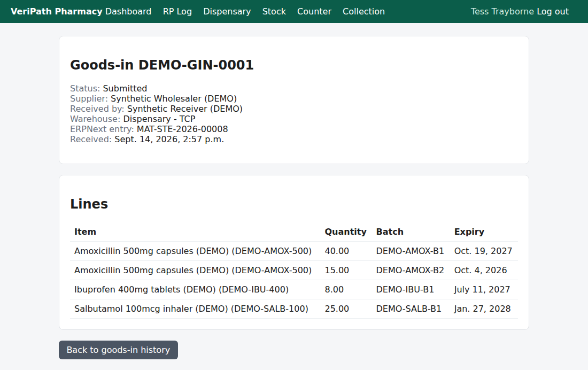Click batch DEMO-AMOX-B2
Image resolution: width=588 pixels, height=370 pixels.
coord(410,270)
